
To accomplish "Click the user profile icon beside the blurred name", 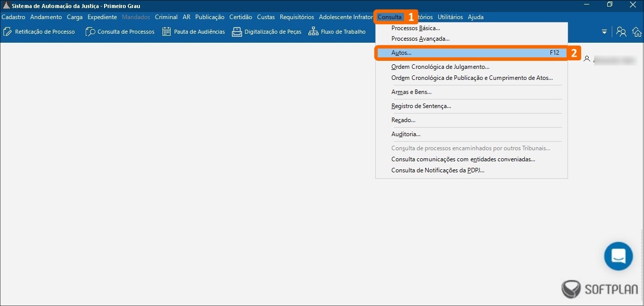I will 587,59.
